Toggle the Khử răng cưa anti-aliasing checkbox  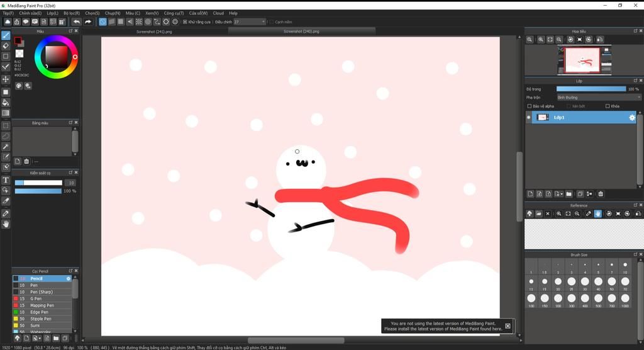pos(185,22)
